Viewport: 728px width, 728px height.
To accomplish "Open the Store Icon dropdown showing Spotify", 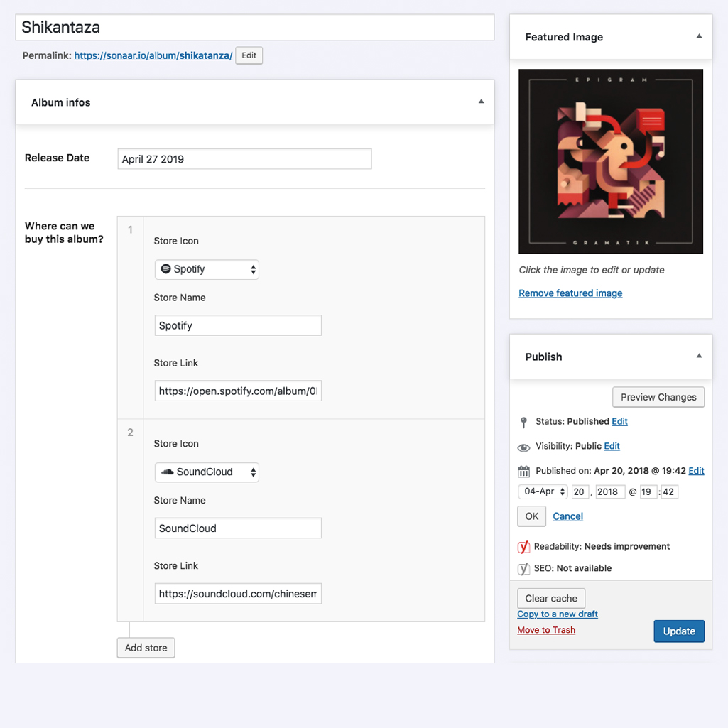I will (x=207, y=269).
